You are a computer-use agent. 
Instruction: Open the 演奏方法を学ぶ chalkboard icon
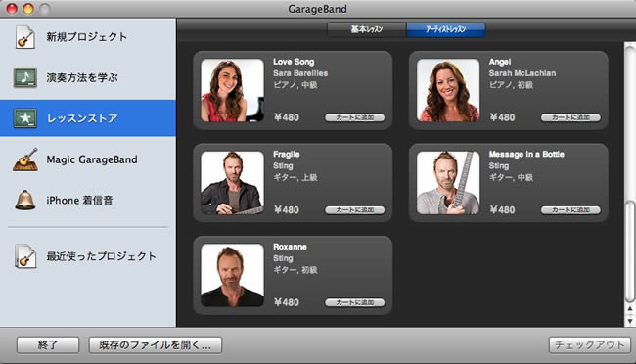[x=25, y=77]
